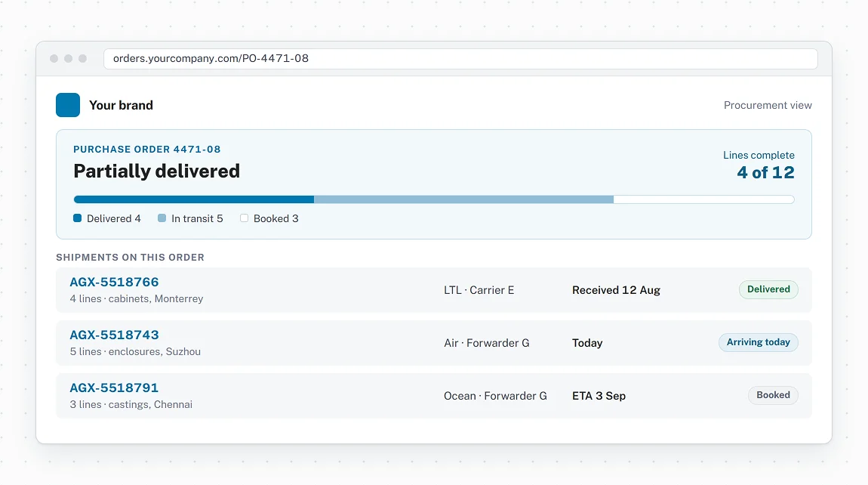Screen dimensions: 868x485
Task: Click the delivered portion of the progress bar
Action: click(194, 199)
